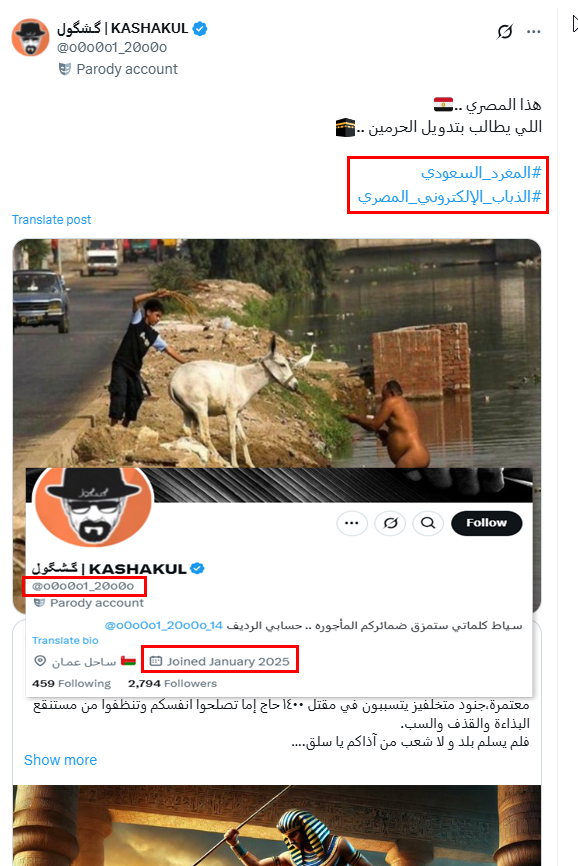Click the 459 Following count

[x=71, y=683]
